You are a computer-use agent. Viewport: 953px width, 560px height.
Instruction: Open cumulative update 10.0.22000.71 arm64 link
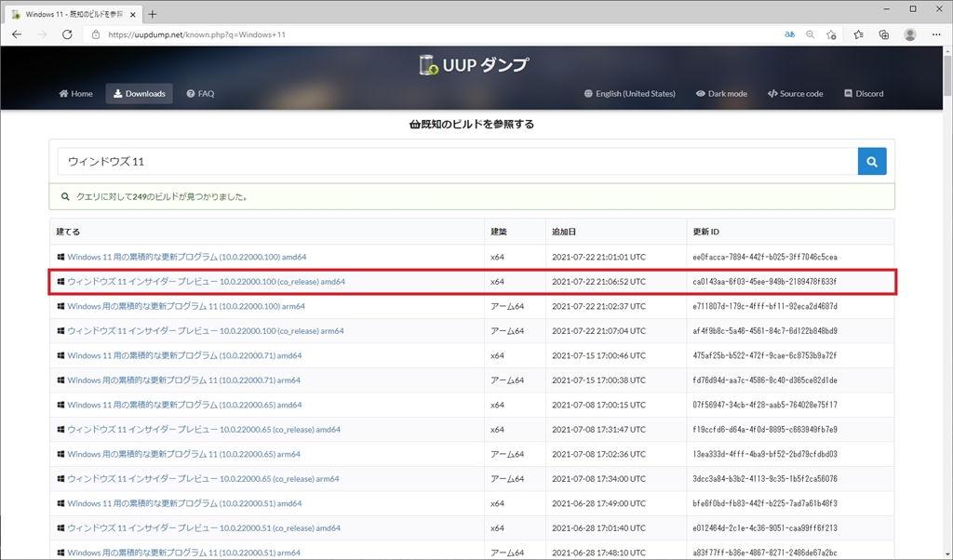pyautogui.click(x=183, y=380)
